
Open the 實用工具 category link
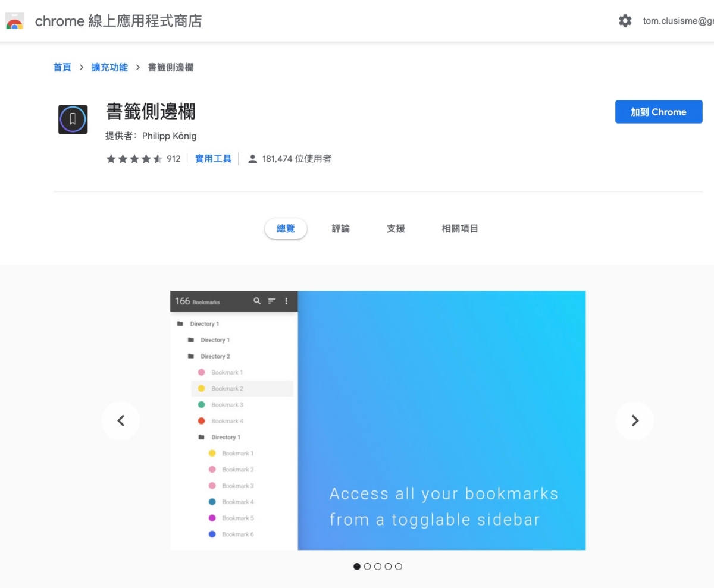(x=213, y=159)
